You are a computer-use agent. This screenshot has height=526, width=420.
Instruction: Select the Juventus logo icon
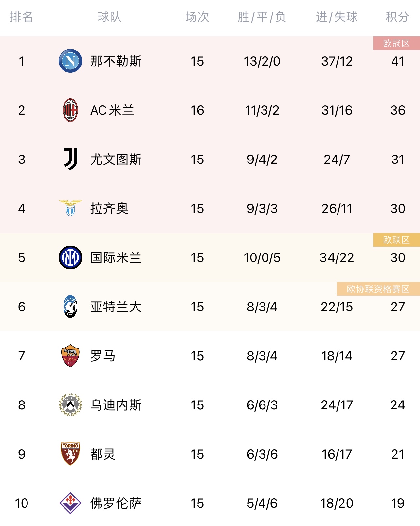(70, 159)
